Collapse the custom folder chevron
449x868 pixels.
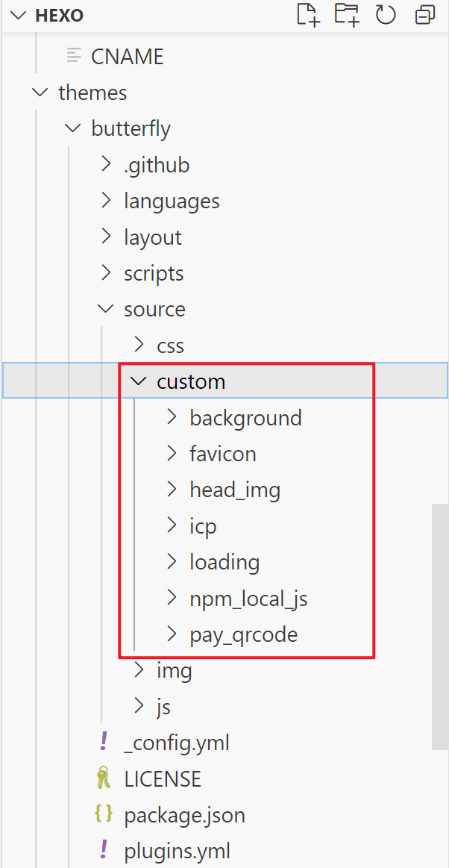(x=138, y=381)
